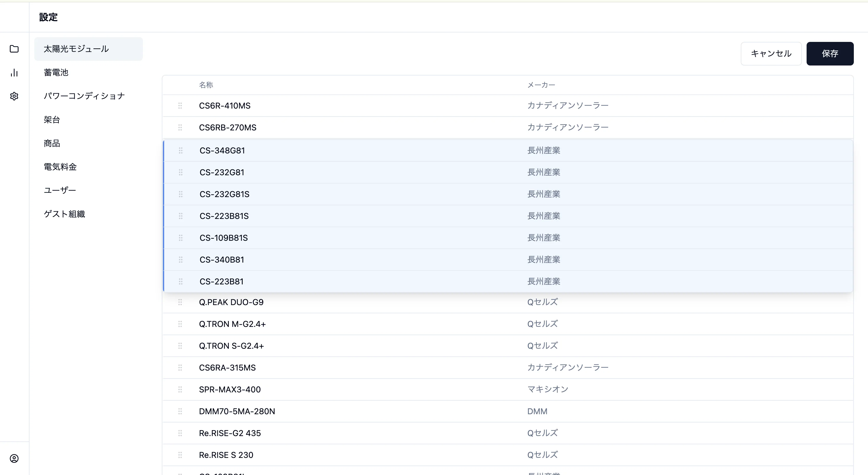Grab the drag handle of Q.PEAK DUO-G9 row
The width and height of the screenshot is (868, 475).
point(180,302)
